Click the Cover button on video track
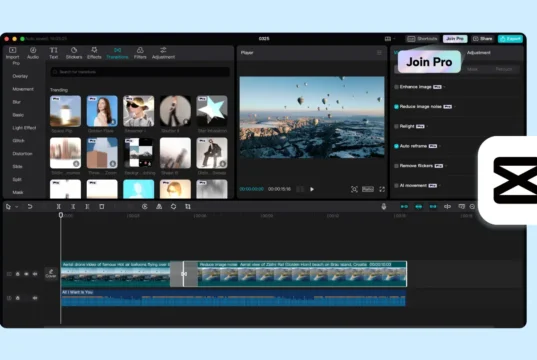Viewport: 537px width, 360px height. point(51,274)
